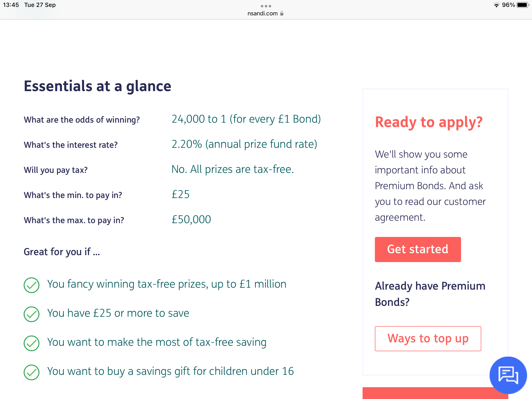Click the Already have Premium Bonds? heading
532x399 pixels.
point(430,294)
